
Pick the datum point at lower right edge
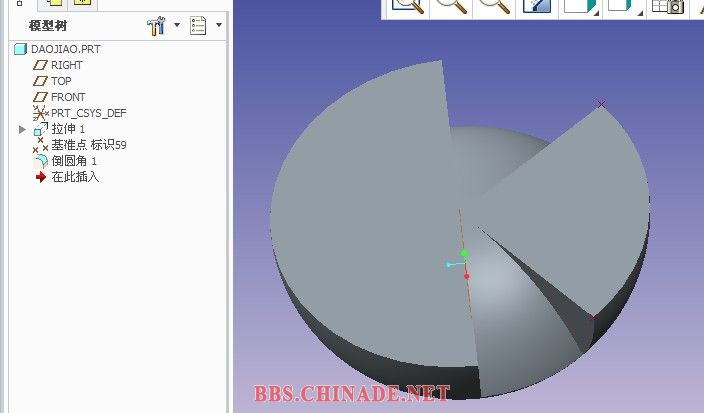pos(594,317)
